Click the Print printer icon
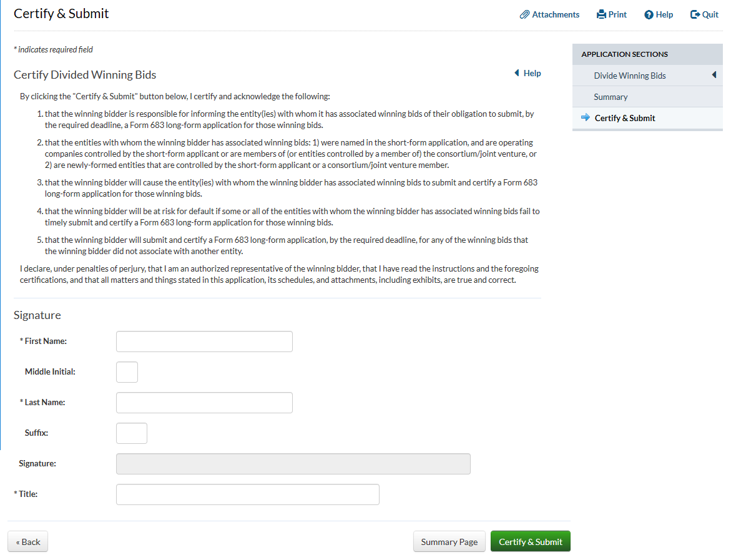Viewport: 736px width, 560px height. (601, 14)
